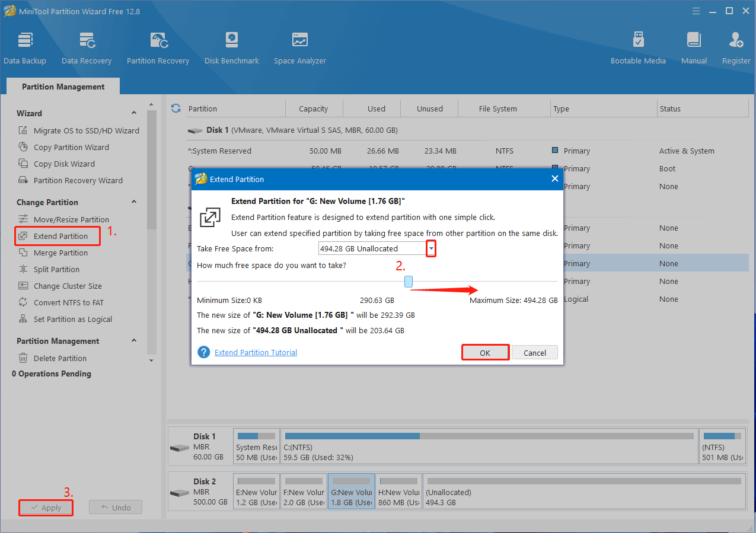Click Cancel in Extend Partition dialog
The width and height of the screenshot is (756, 533).
tap(535, 353)
